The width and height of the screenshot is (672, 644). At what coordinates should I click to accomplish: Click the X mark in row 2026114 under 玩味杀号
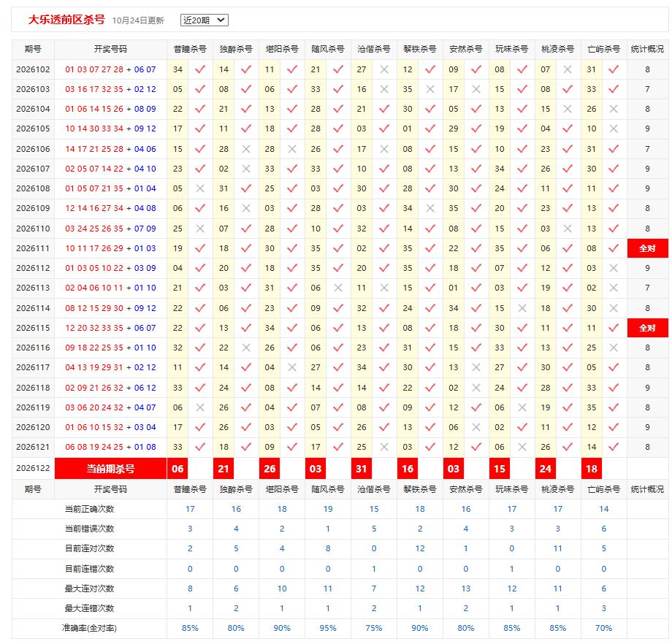522,308
